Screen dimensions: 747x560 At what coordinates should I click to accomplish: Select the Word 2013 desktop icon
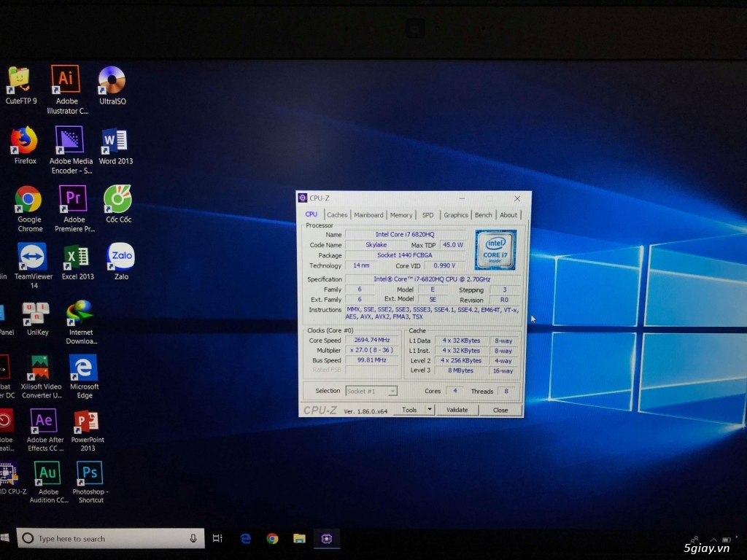click(x=115, y=146)
